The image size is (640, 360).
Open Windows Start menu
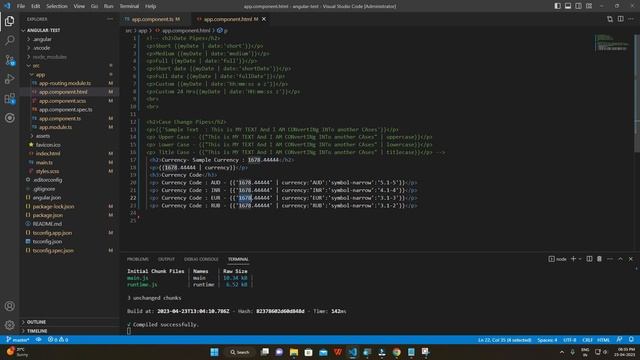pos(214,352)
